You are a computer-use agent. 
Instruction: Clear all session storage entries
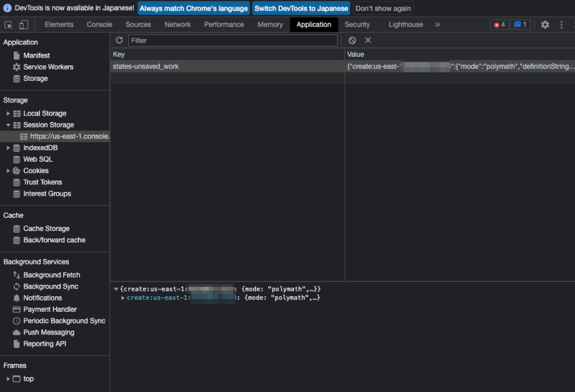click(353, 40)
